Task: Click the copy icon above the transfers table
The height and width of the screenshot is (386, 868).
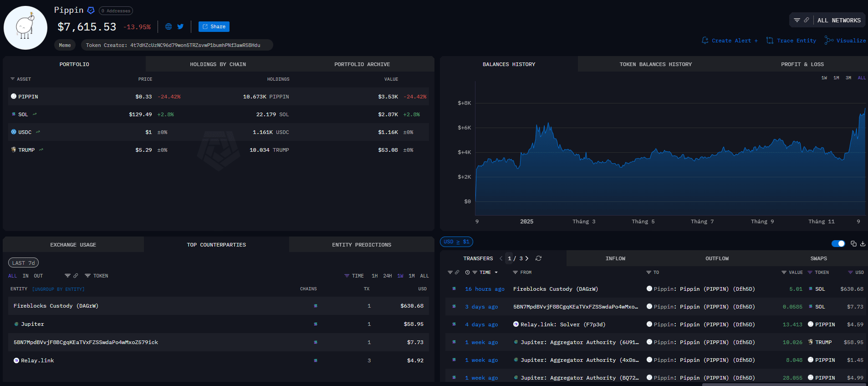Action: [x=853, y=244]
